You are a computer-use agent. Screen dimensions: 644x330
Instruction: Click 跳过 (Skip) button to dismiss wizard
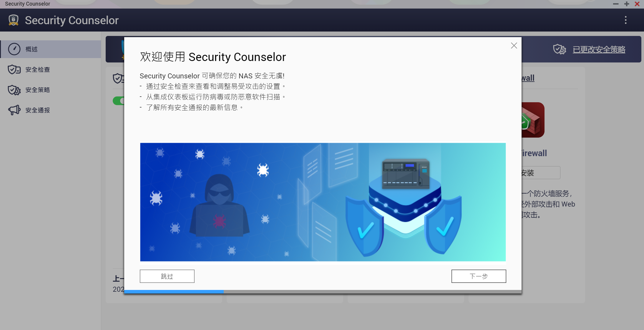pos(167,276)
